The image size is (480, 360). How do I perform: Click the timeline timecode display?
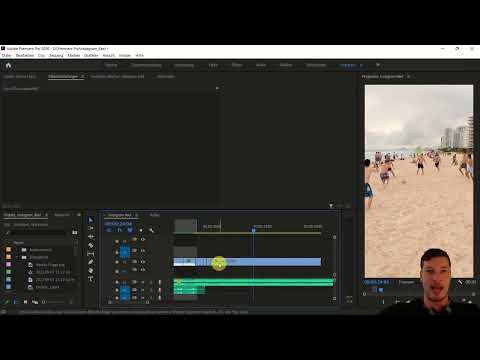coord(118,223)
